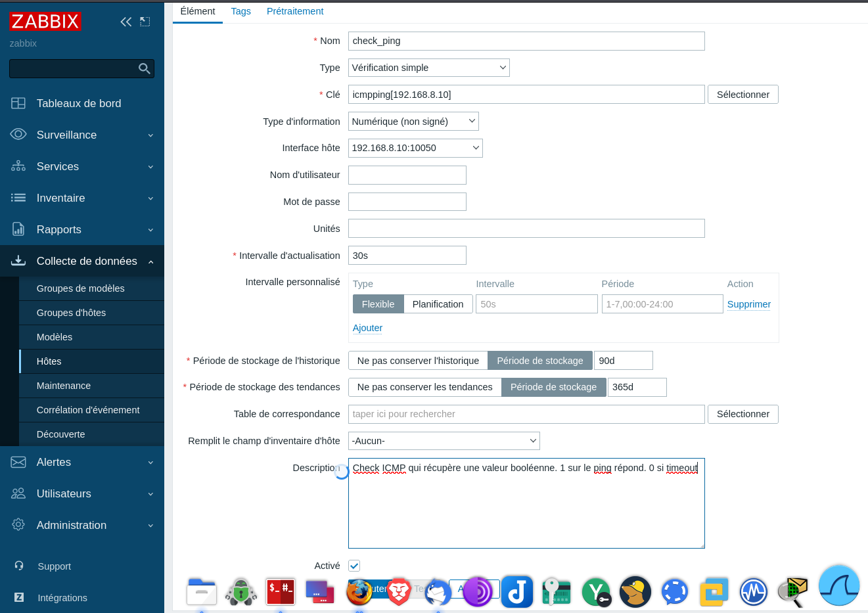Select Planification interval type
This screenshot has height=613, width=868.
point(438,304)
